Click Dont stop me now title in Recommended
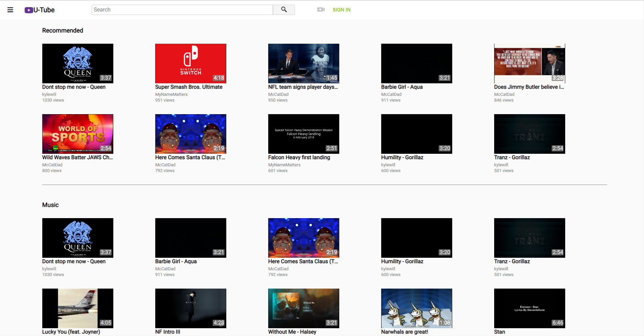 [74, 87]
